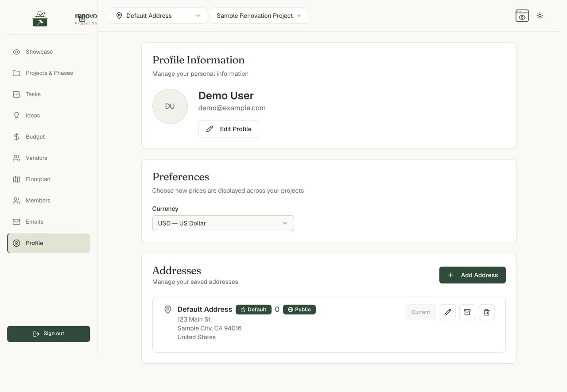The height and width of the screenshot is (392, 567).
Task: Click the Addresses heading
Action: pyautogui.click(x=177, y=271)
